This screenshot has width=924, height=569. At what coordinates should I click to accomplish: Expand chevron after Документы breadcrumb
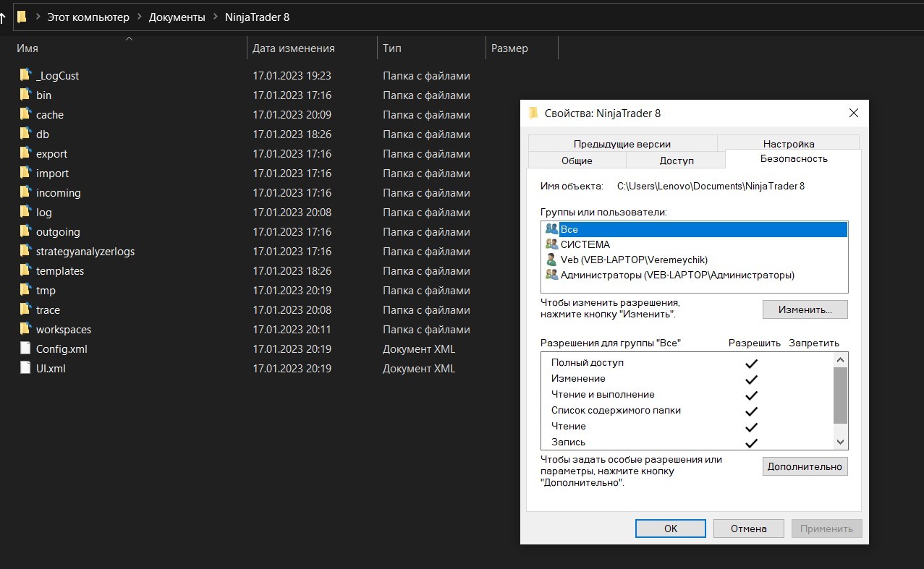[215, 17]
